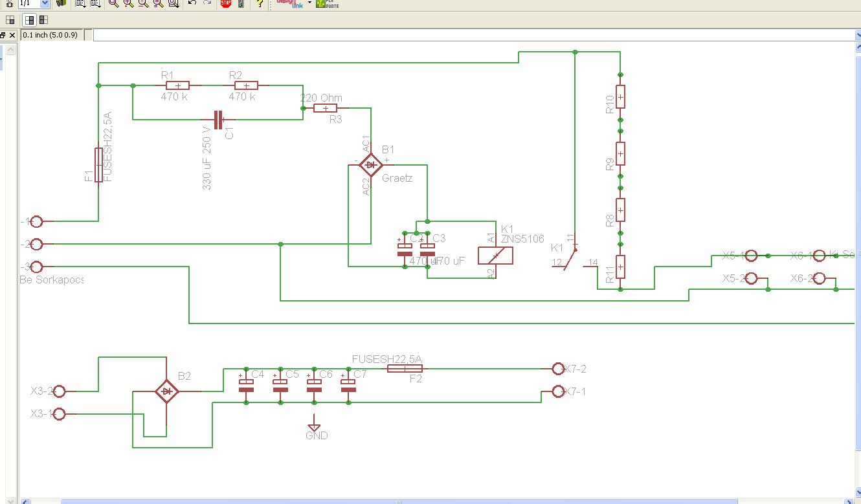Viewport: 861px width, 504px height.
Task: Undo the last action
Action: click(x=192, y=3)
